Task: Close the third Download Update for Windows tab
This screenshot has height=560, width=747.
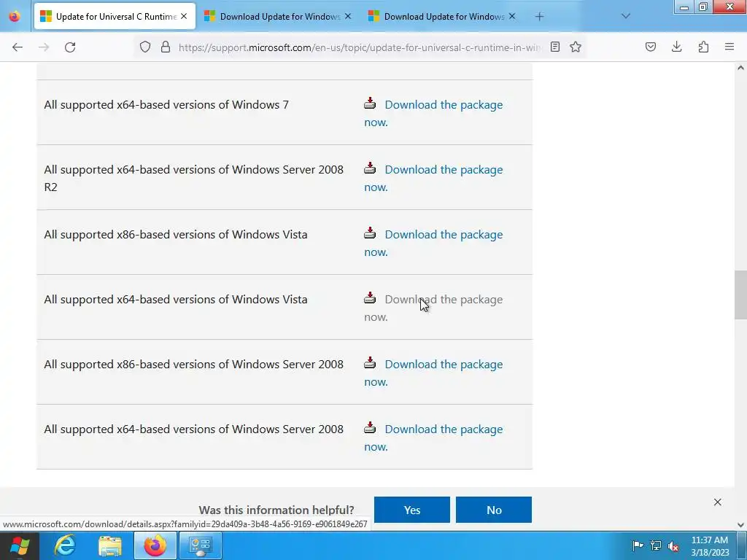Action: 511,16
